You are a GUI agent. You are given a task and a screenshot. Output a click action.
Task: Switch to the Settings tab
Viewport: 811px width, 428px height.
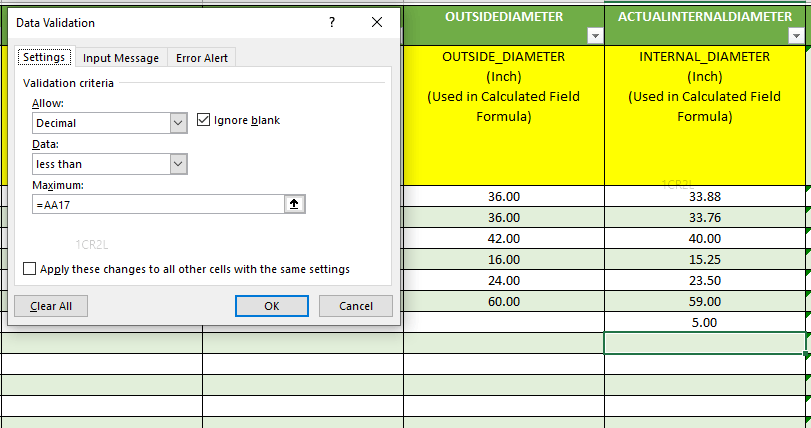tap(44, 57)
